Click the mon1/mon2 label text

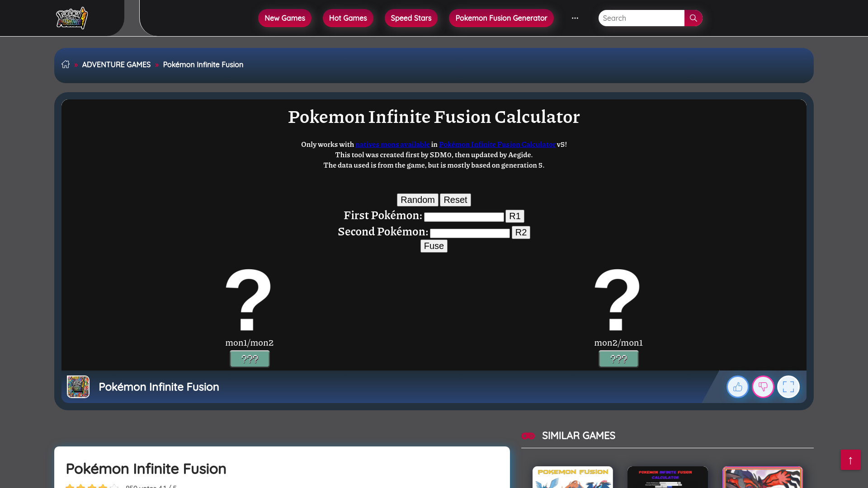tap(250, 343)
